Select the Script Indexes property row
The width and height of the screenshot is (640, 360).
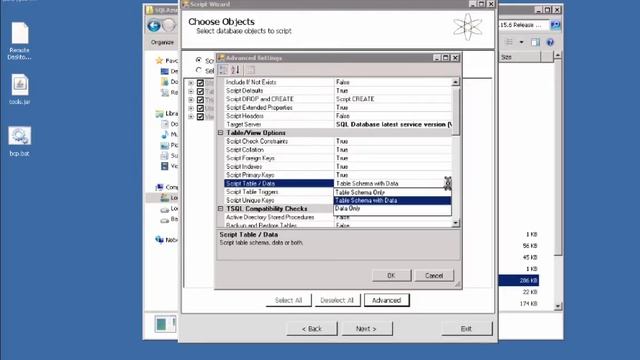coord(338,167)
